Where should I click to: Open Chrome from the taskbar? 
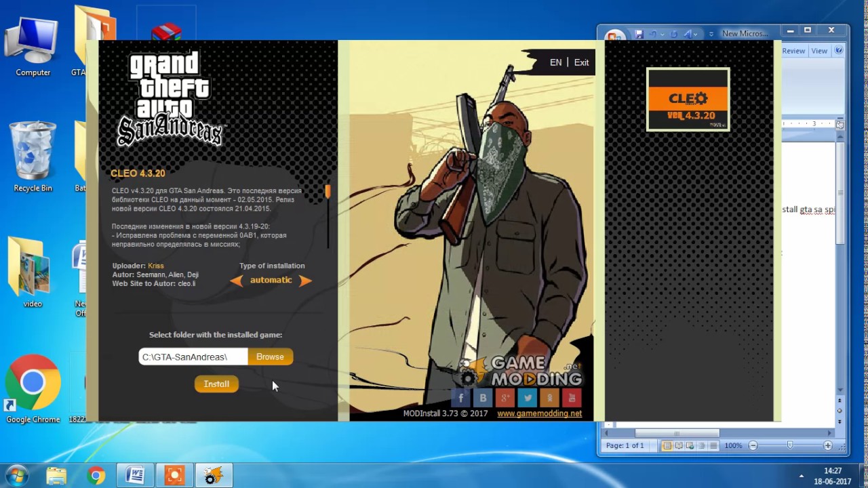96,476
